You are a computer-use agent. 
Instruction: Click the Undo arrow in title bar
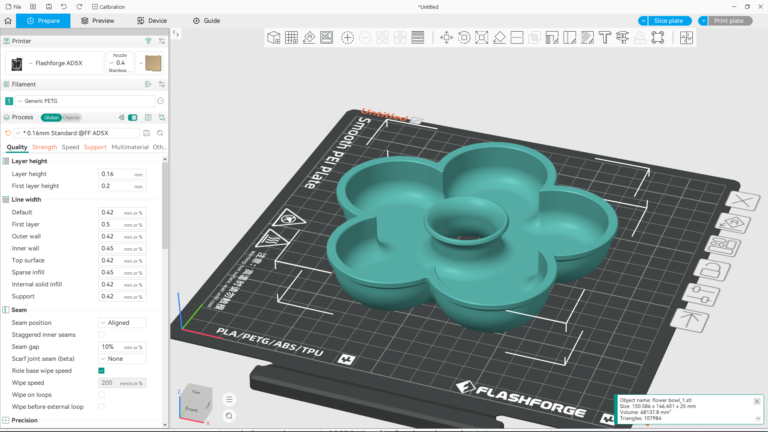[64, 7]
